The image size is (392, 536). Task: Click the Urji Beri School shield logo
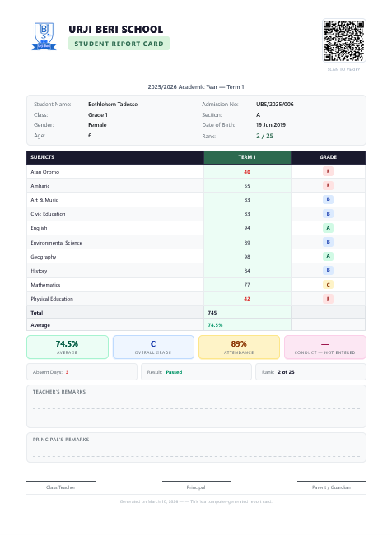pyautogui.click(x=44, y=36)
